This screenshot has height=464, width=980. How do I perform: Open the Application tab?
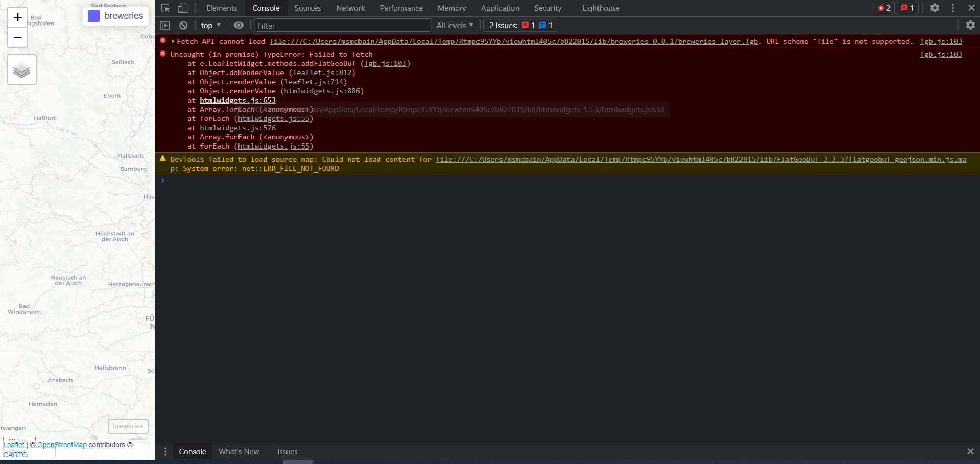click(x=500, y=8)
